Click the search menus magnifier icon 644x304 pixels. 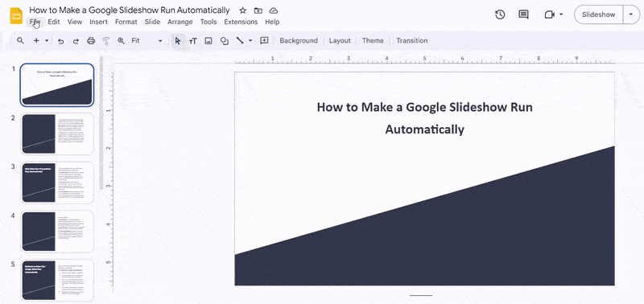(20, 41)
